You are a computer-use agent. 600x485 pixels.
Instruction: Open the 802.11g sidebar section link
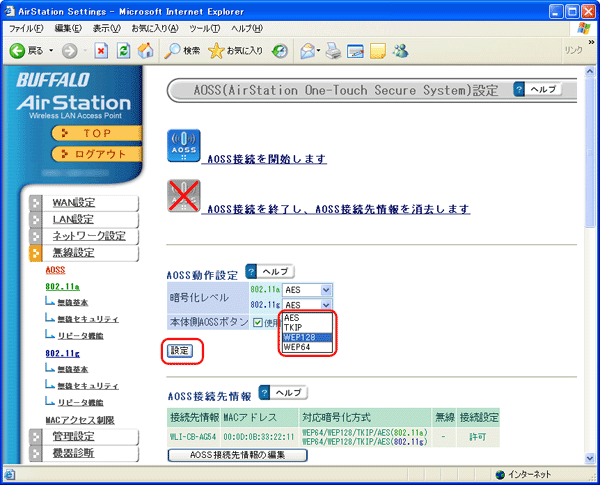click(62, 353)
